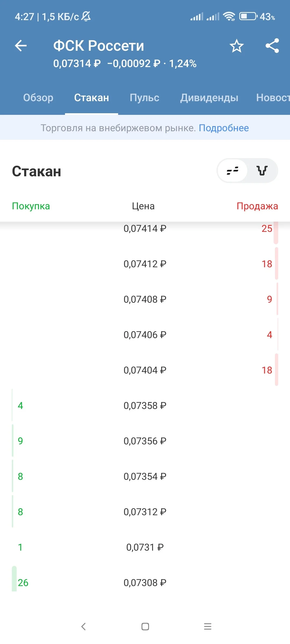Open the Обзор tab

[x=38, y=98]
